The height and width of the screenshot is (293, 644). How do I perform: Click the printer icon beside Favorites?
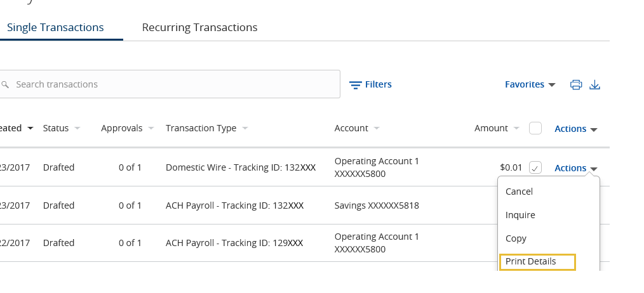576,84
